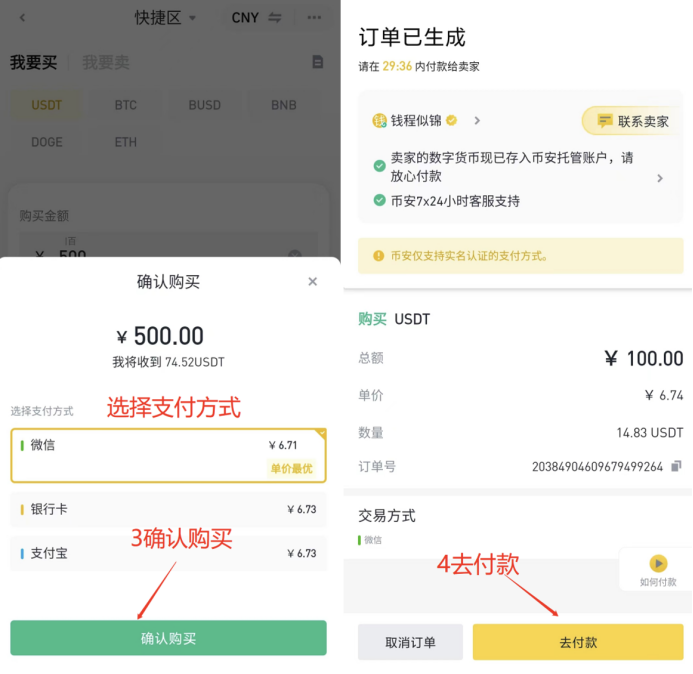Screen dimensions: 693x674
Task: Choose 支付宝 payment method at ¥6.73
Action: click(x=168, y=553)
